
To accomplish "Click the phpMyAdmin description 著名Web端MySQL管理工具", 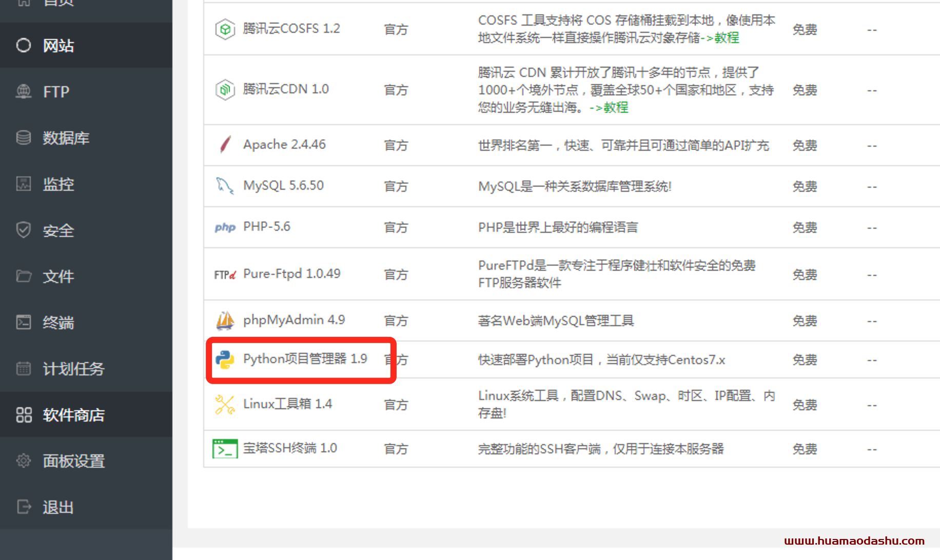I will [556, 321].
